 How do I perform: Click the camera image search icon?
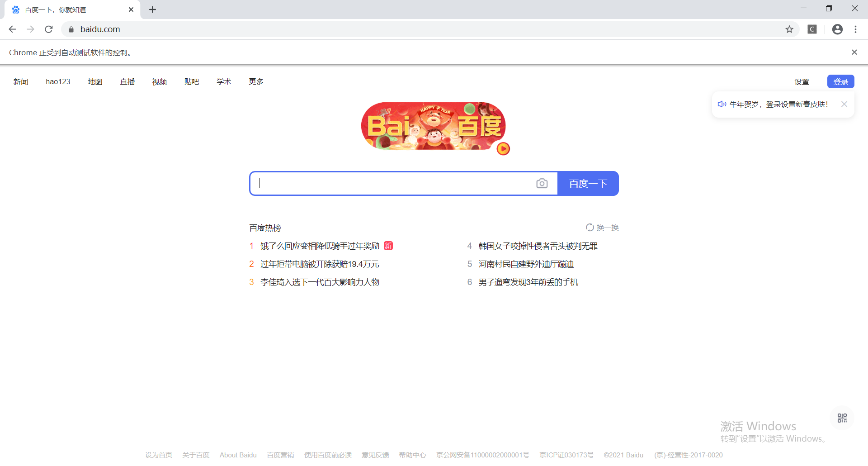(542, 183)
